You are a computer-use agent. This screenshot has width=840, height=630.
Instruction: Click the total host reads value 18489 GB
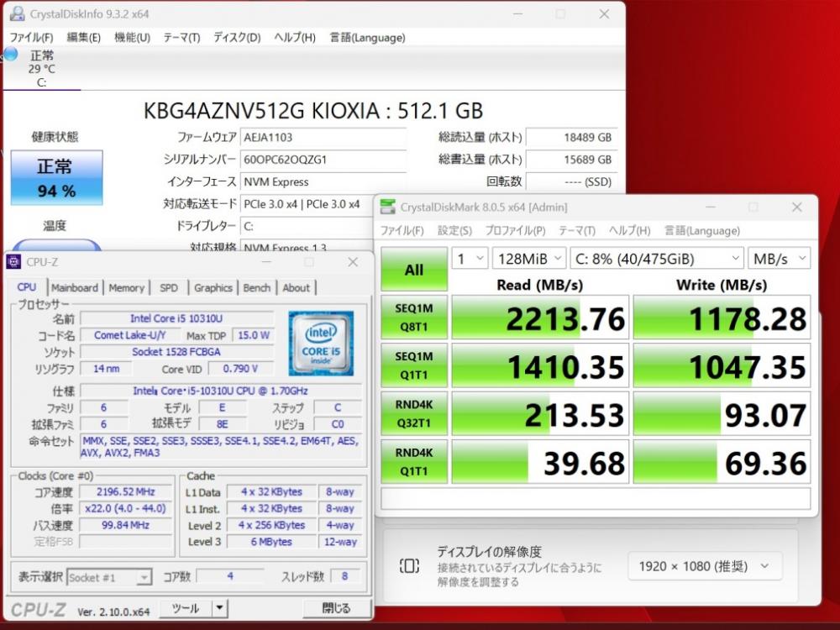(571, 137)
